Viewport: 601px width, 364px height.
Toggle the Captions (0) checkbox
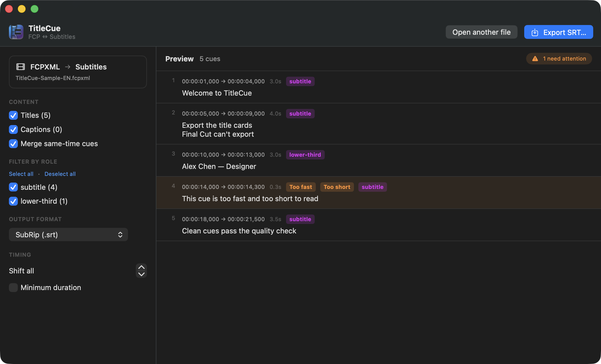(13, 129)
